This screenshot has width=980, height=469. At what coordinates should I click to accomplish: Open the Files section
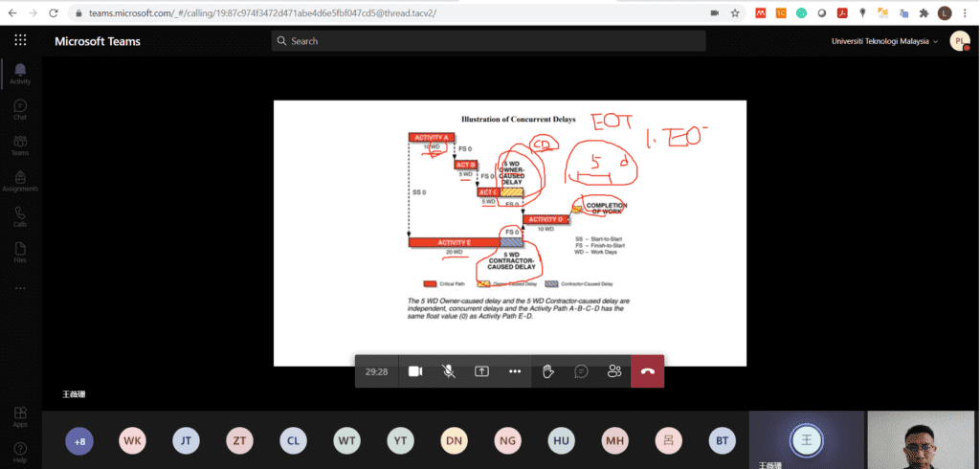(20, 252)
